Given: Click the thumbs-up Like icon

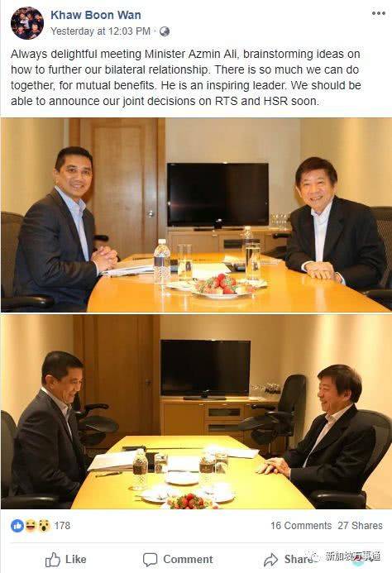Looking at the screenshot, I should (x=53, y=560).
